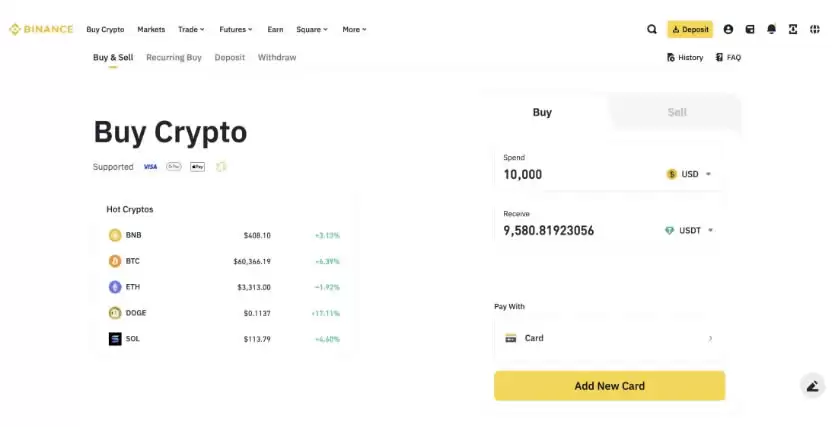Open the History link
839x427 pixels.
point(685,57)
